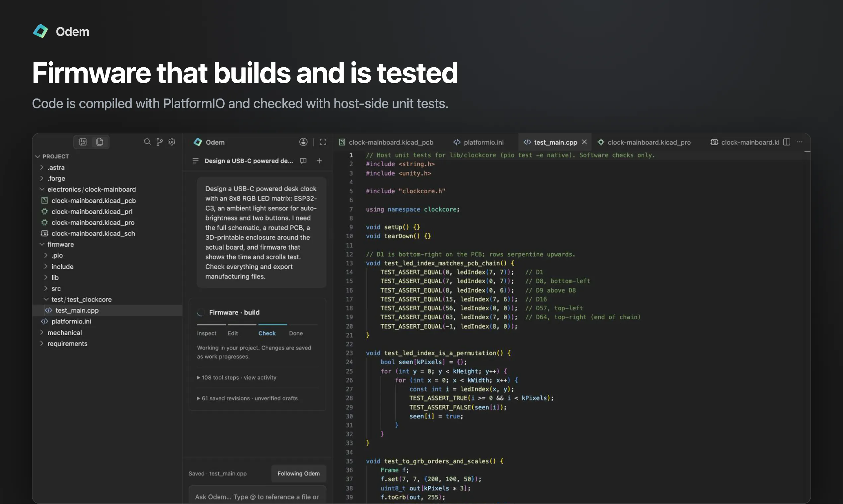Viewport: 843px width, 504px height.
Task: Open the settings gear icon in sidebar
Action: [x=172, y=142]
